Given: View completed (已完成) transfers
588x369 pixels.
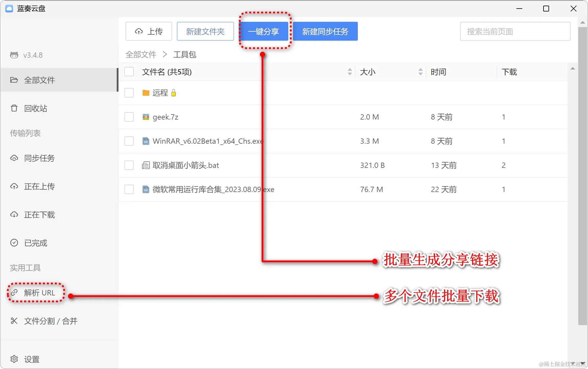Looking at the screenshot, I should pos(35,243).
